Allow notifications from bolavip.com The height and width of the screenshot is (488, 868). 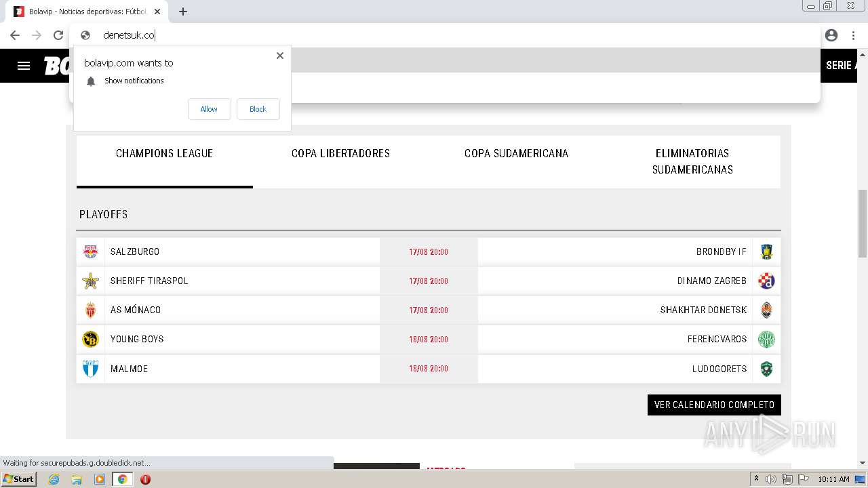pyautogui.click(x=209, y=109)
